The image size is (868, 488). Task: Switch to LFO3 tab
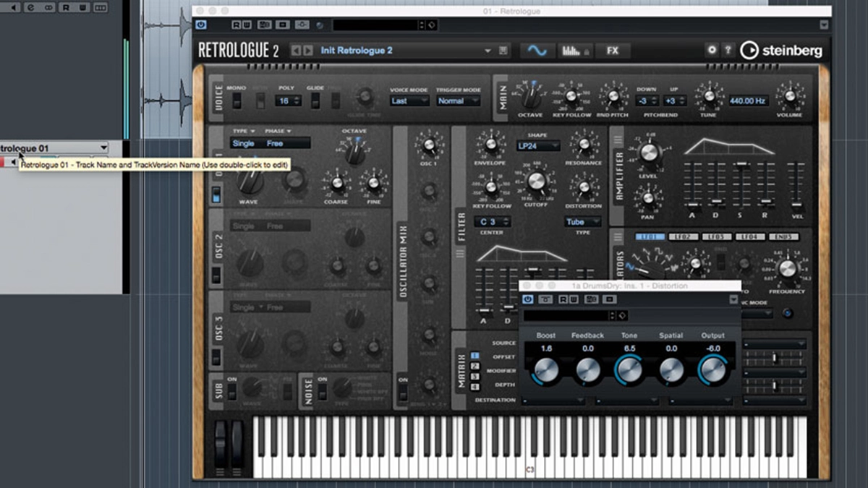(716, 237)
